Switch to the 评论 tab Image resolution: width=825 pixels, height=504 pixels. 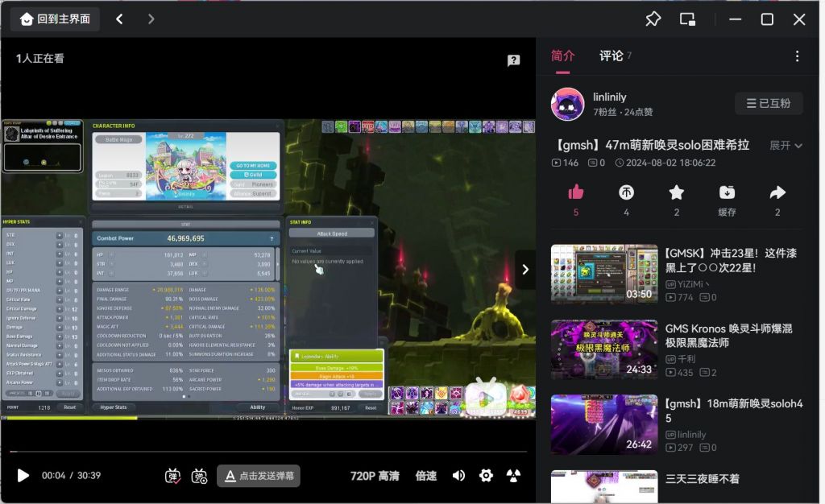coord(611,56)
